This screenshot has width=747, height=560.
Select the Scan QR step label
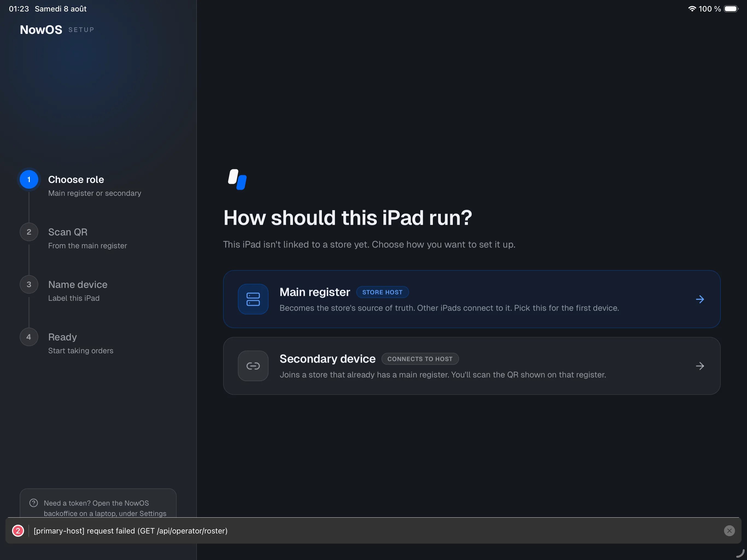(x=68, y=232)
